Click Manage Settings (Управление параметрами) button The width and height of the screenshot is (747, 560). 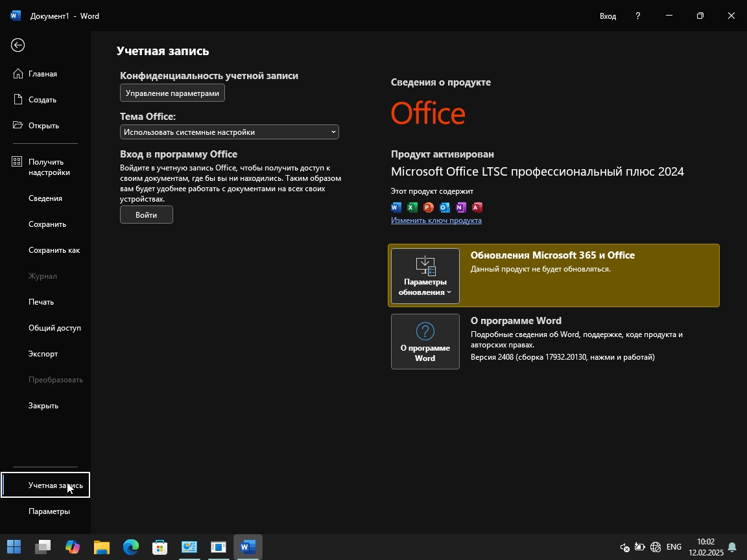[x=172, y=93]
